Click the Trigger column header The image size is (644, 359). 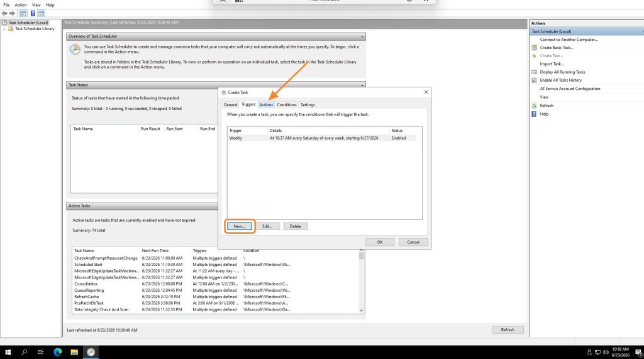[247, 131]
